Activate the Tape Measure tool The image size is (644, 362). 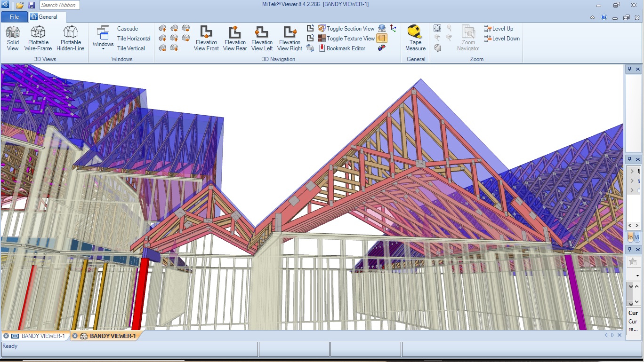(x=415, y=38)
